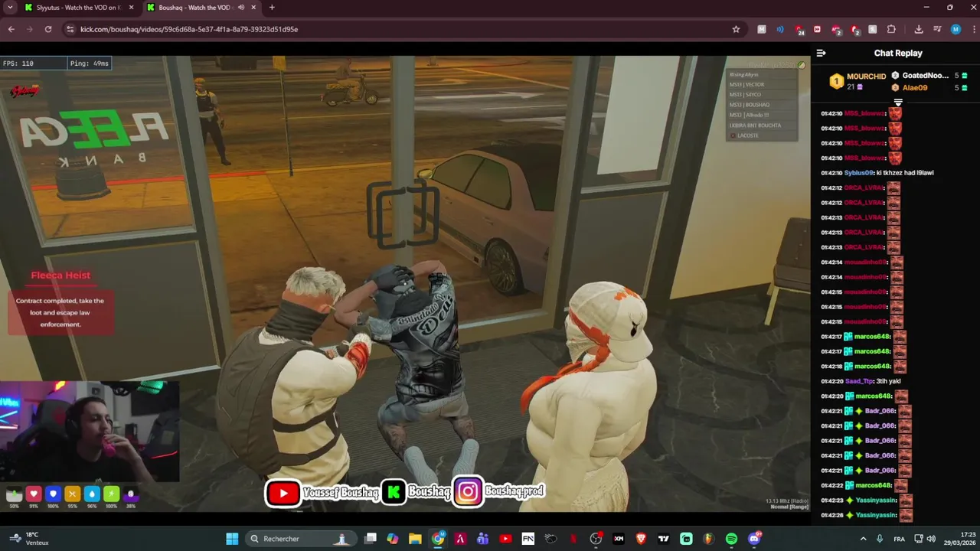980x551 pixels.
Task: Click the grey M extension icon
Action: (x=762, y=29)
